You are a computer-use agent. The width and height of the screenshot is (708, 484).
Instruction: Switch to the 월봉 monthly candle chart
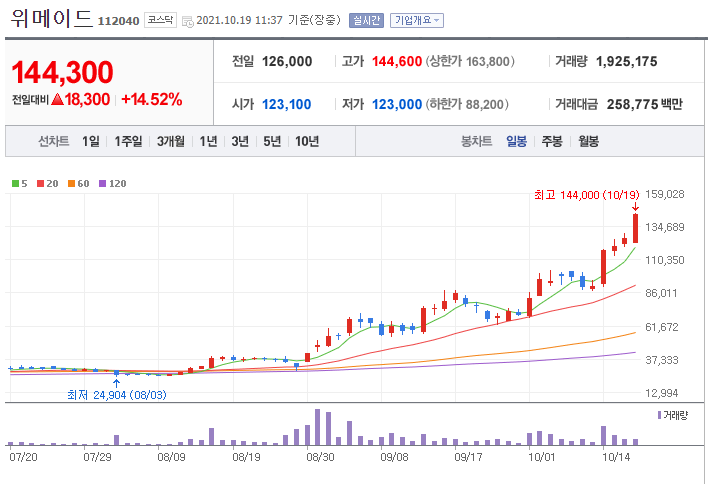click(x=588, y=141)
